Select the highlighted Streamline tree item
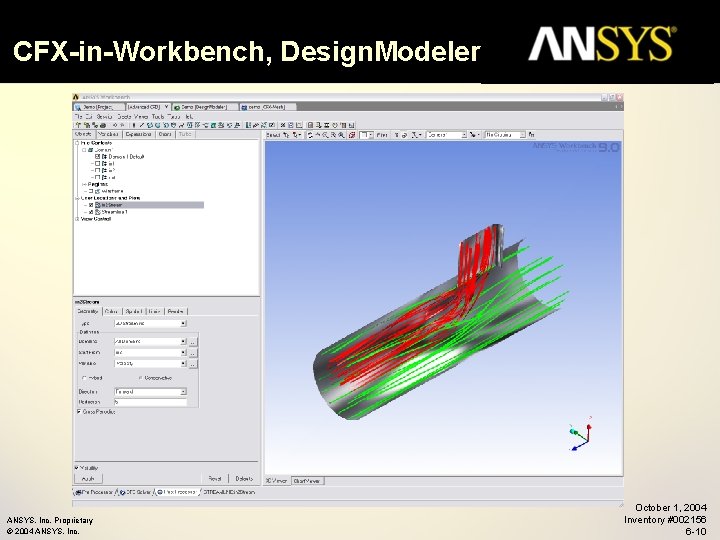 click(x=149, y=205)
